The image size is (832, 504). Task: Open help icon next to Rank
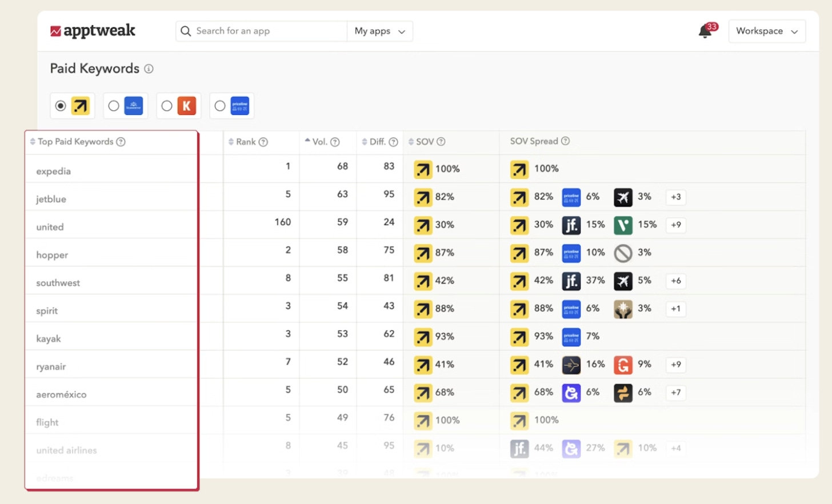click(263, 142)
